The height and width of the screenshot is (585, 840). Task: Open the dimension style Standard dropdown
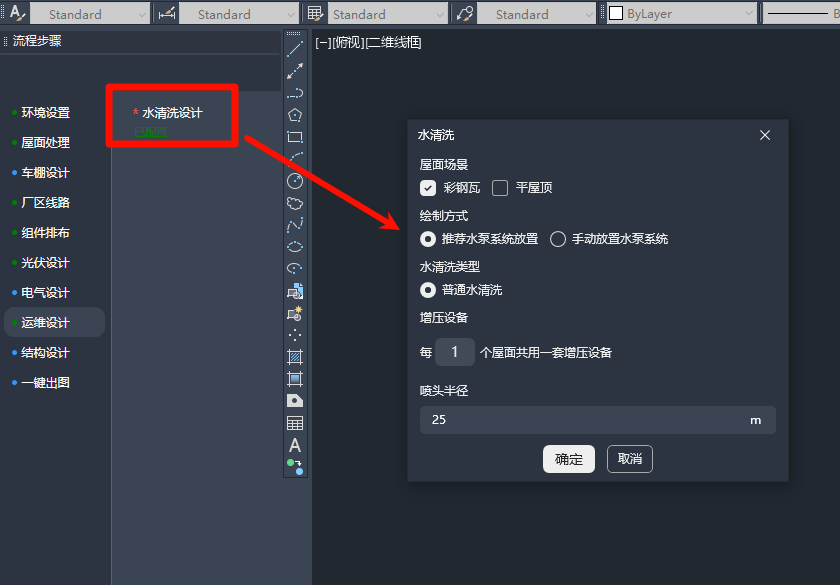(238, 14)
